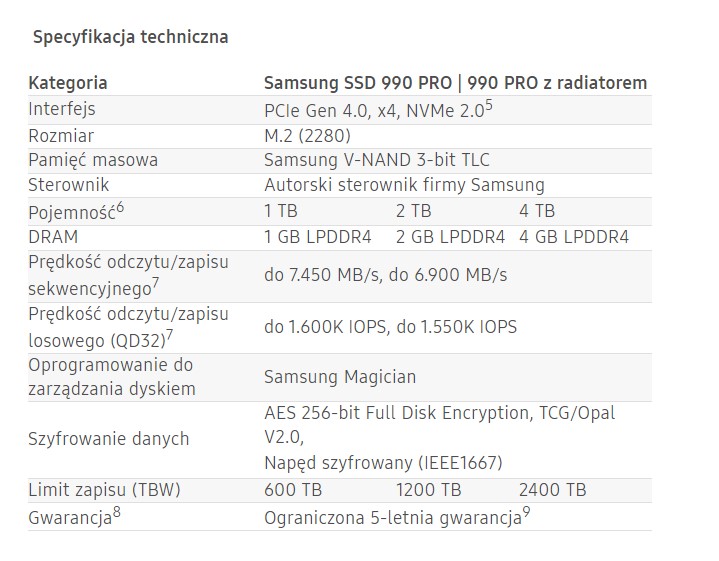Viewport: 719px width, 561px height.
Task: Click the 600 TB write limit value
Action: (293, 490)
